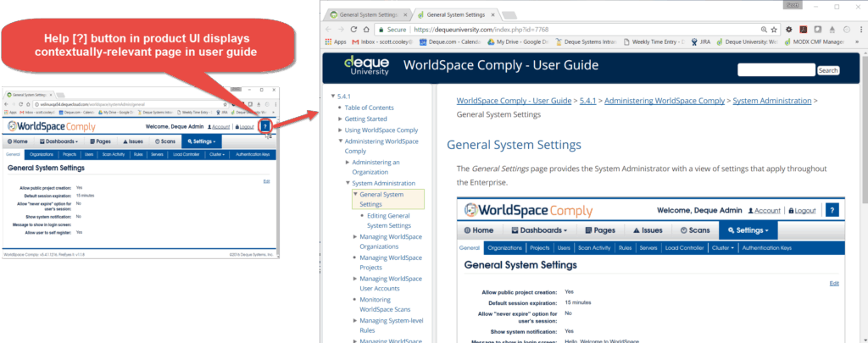This screenshot has height=343, width=868.
Task: Click the blue Help [?] button in the product window
Action: click(x=265, y=126)
